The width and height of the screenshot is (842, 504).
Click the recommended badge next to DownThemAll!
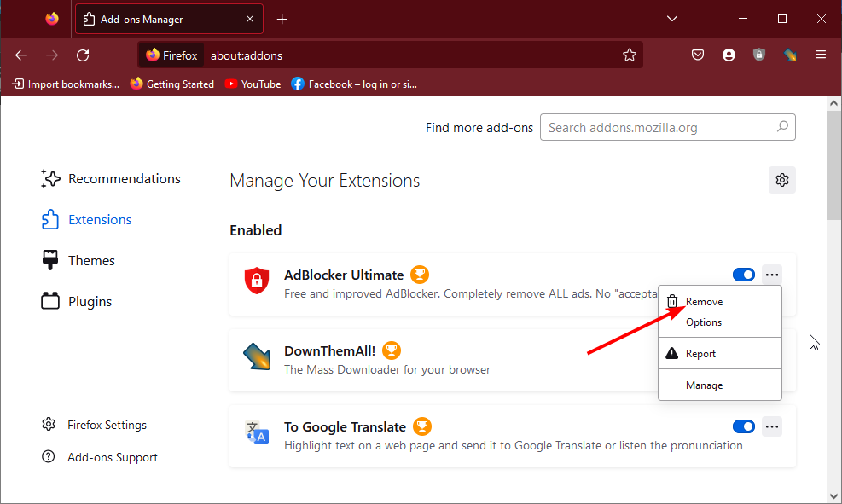[x=392, y=351]
